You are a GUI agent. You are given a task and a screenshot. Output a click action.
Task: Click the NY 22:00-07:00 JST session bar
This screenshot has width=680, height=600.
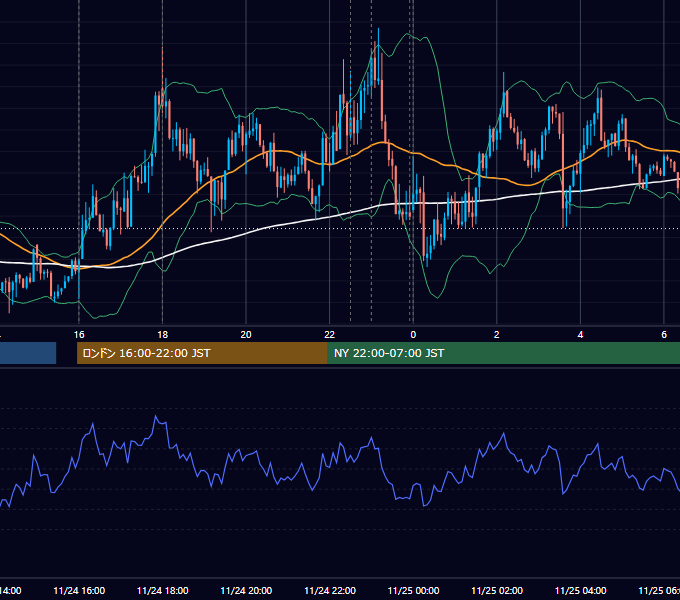tap(503, 353)
